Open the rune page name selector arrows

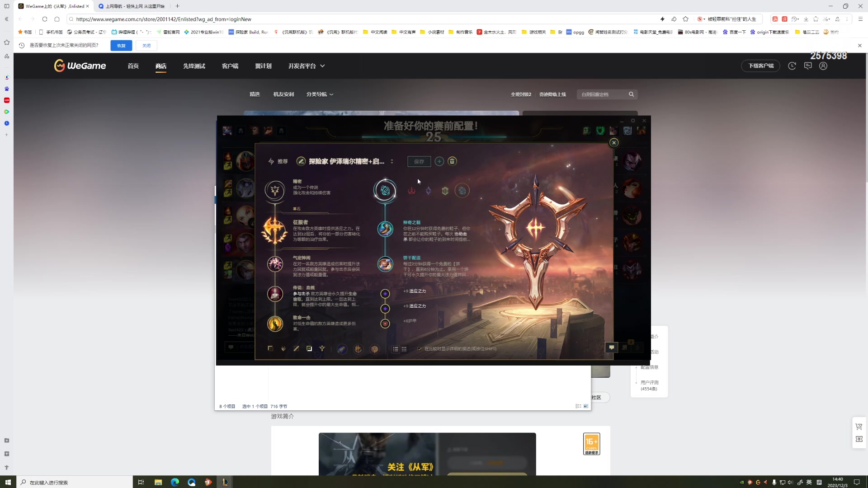coord(392,161)
